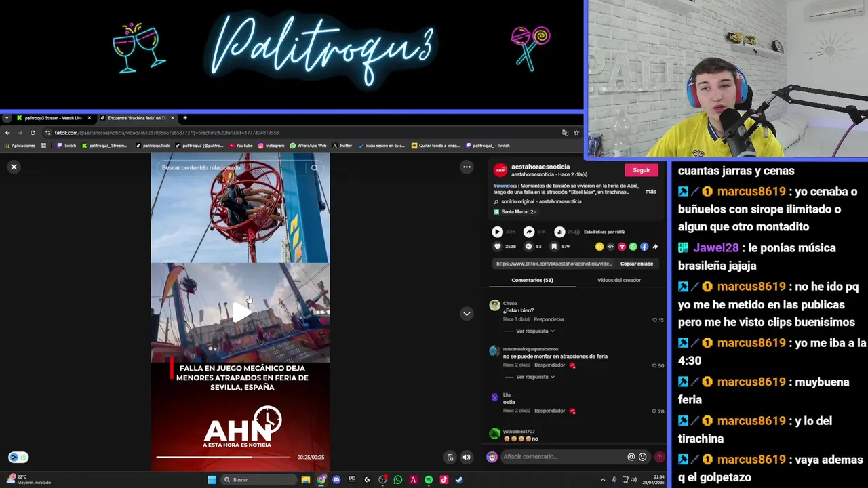
Task: Expand replies under nosomosloqueparecemos comment
Action: (535, 377)
